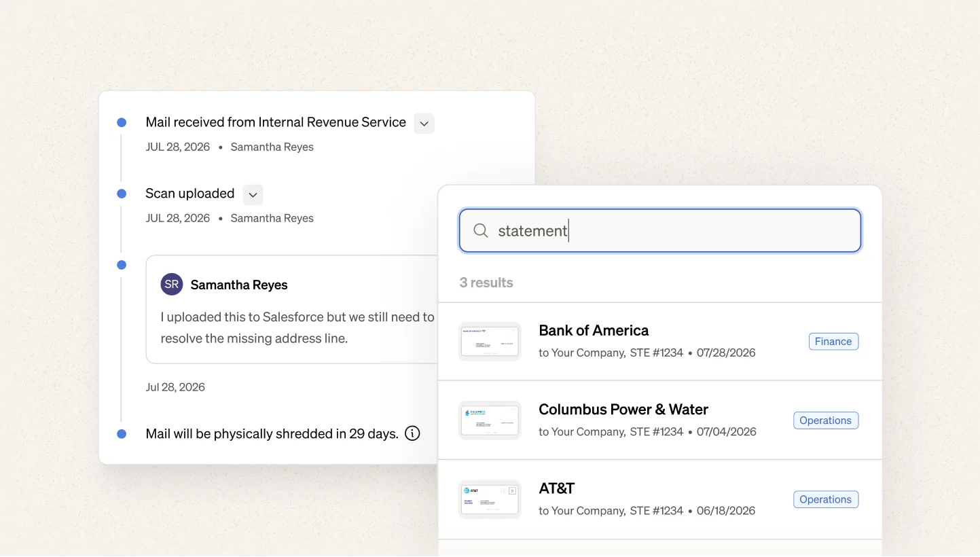Click the blue timeline dot for Mail received

(x=122, y=122)
